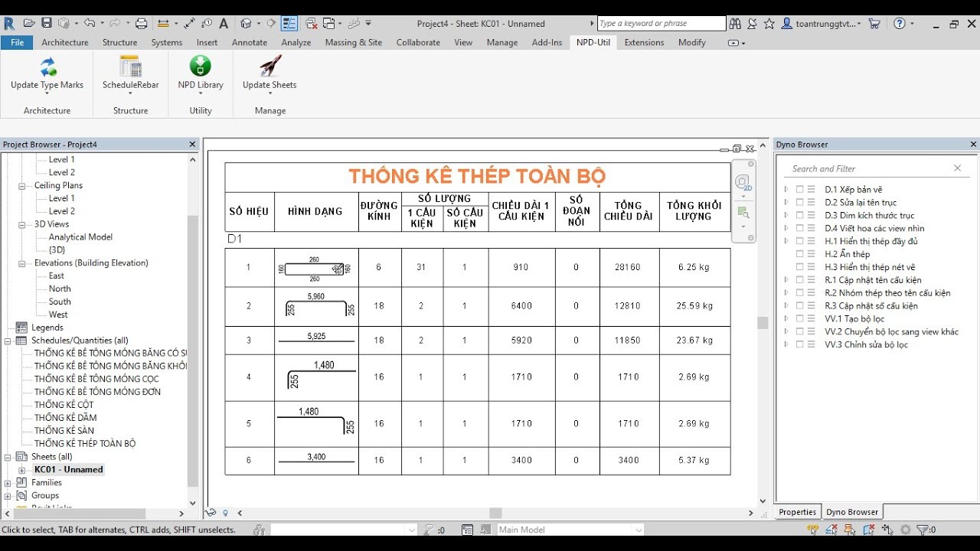Launch the Update Sheets rocket icon
The height and width of the screenshot is (551, 980).
(269, 66)
